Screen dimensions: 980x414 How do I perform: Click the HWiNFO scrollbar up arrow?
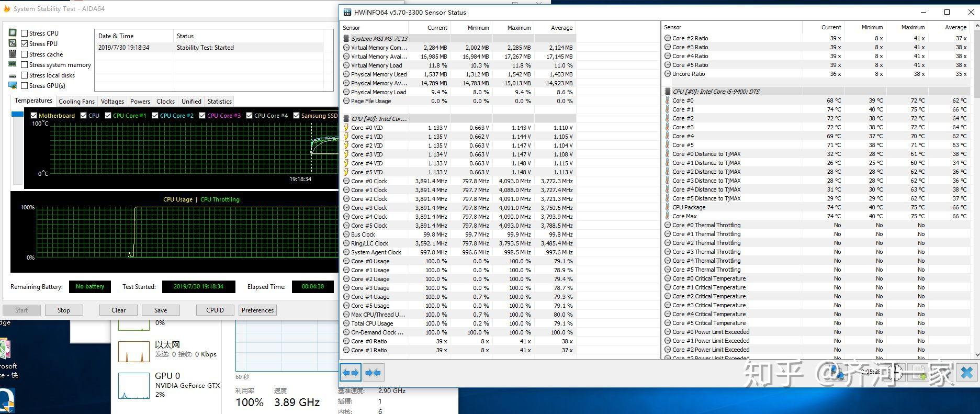pyautogui.click(x=976, y=26)
